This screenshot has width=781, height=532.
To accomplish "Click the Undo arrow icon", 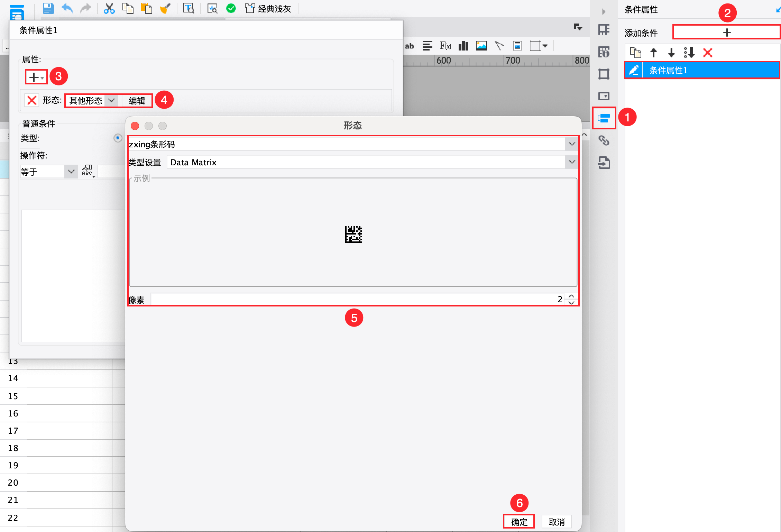I will 67,8.
